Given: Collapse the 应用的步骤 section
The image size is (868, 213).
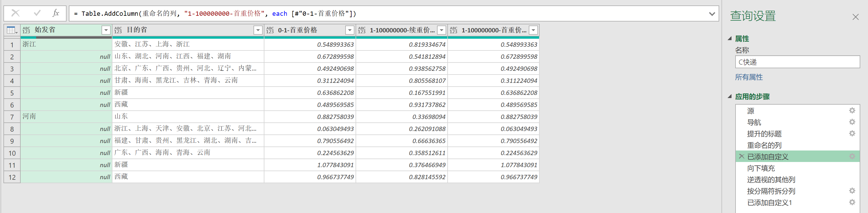Looking at the screenshot, I should click(x=730, y=96).
